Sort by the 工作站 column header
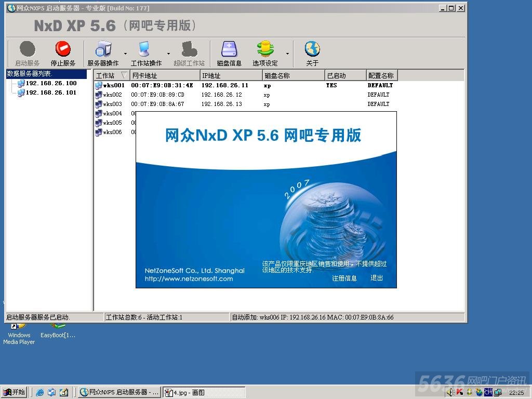The image size is (532, 399). (x=112, y=75)
